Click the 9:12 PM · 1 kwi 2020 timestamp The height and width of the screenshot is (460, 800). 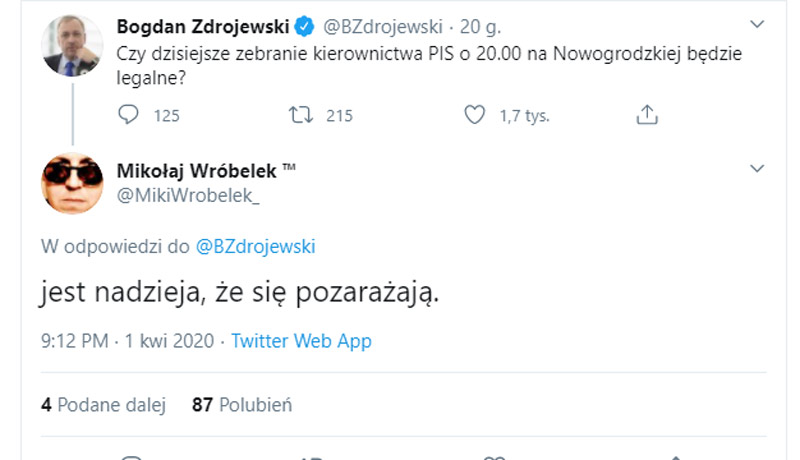tap(127, 341)
